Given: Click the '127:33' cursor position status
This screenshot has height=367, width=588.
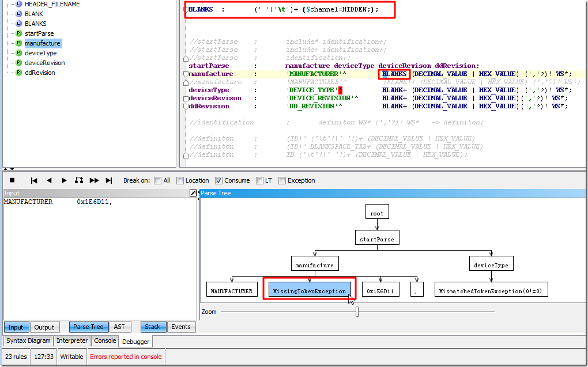Looking at the screenshot, I should coord(44,357).
